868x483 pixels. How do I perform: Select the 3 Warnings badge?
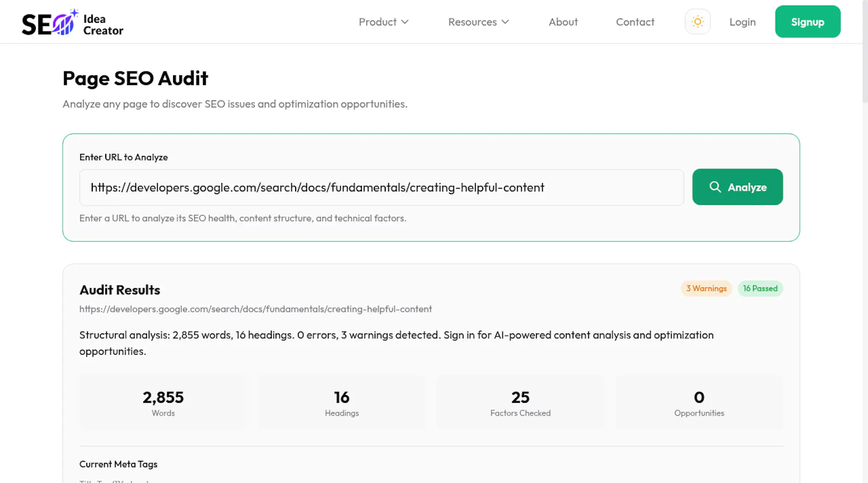coord(706,288)
